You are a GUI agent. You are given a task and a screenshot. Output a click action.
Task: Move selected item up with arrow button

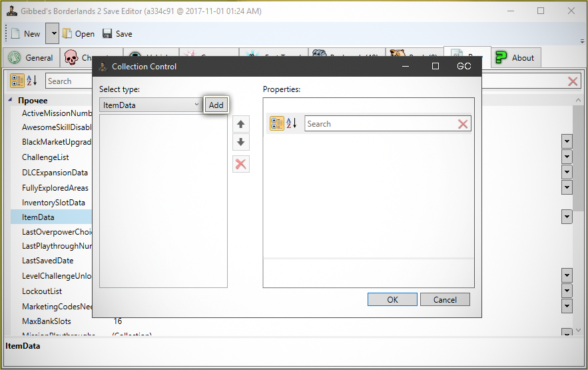[241, 124]
